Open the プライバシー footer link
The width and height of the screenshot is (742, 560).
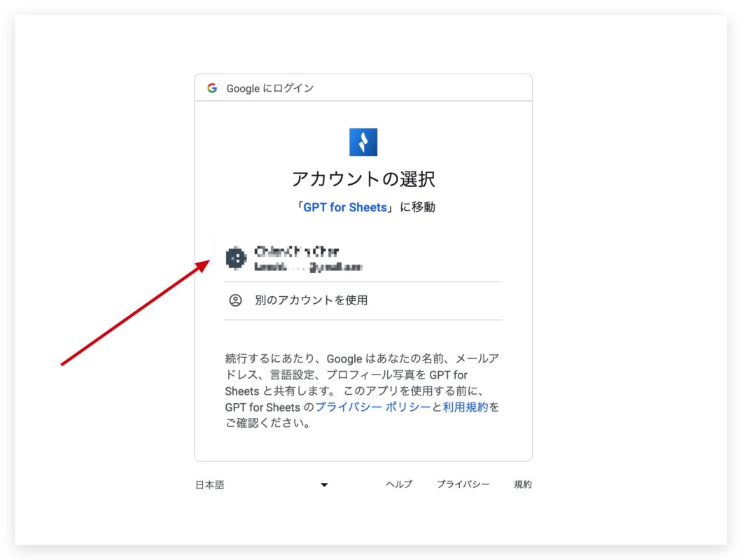coord(463,484)
